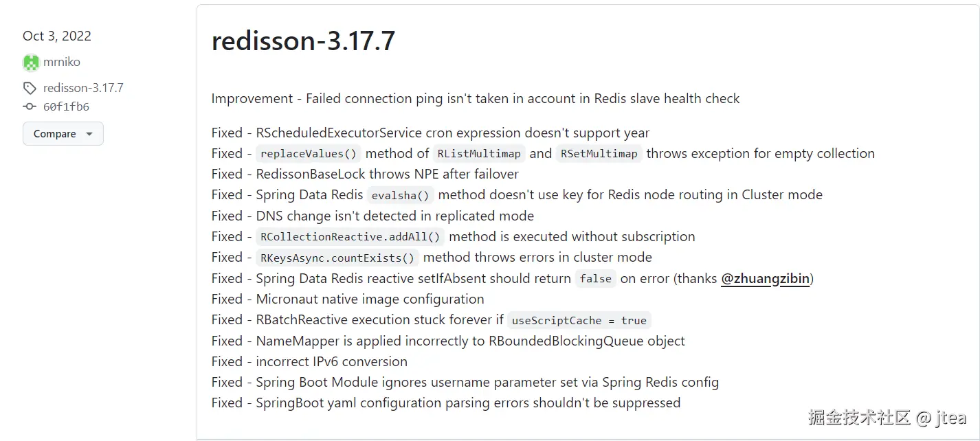The image size is (980, 441).
Task: Click the Oct 3, 2022 release date
Action: pyautogui.click(x=57, y=36)
